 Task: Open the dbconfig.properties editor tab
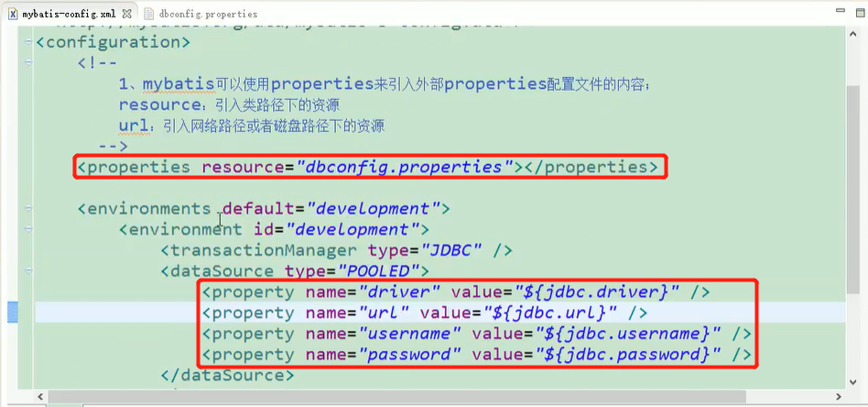[x=201, y=14]
